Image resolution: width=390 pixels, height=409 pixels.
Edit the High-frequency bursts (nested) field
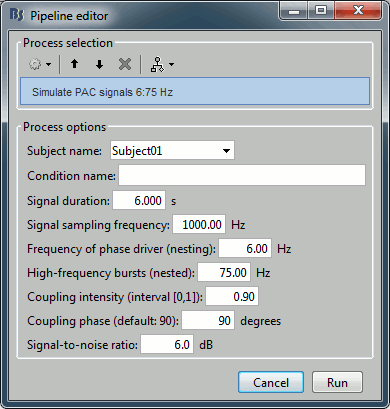tap(224, 272)
